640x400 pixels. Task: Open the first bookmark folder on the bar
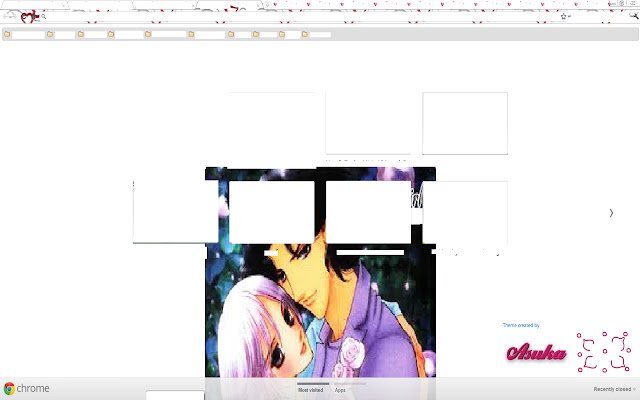24,34
